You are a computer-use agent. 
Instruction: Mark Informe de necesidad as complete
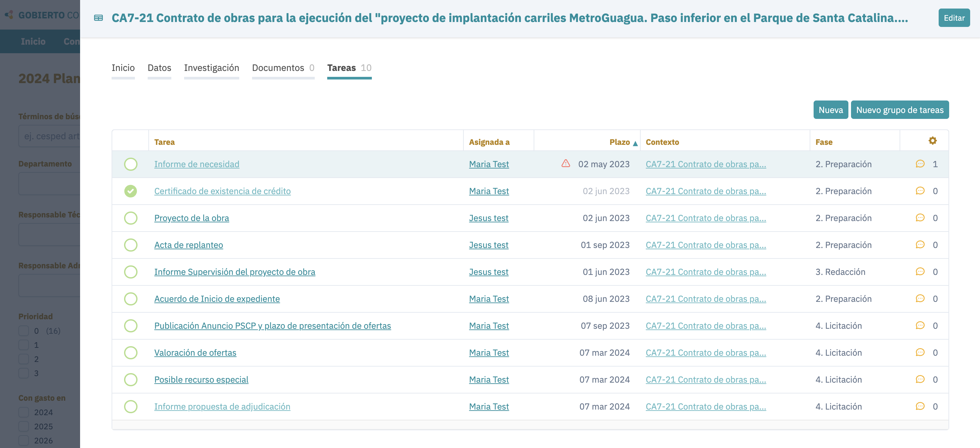[131, 164]
